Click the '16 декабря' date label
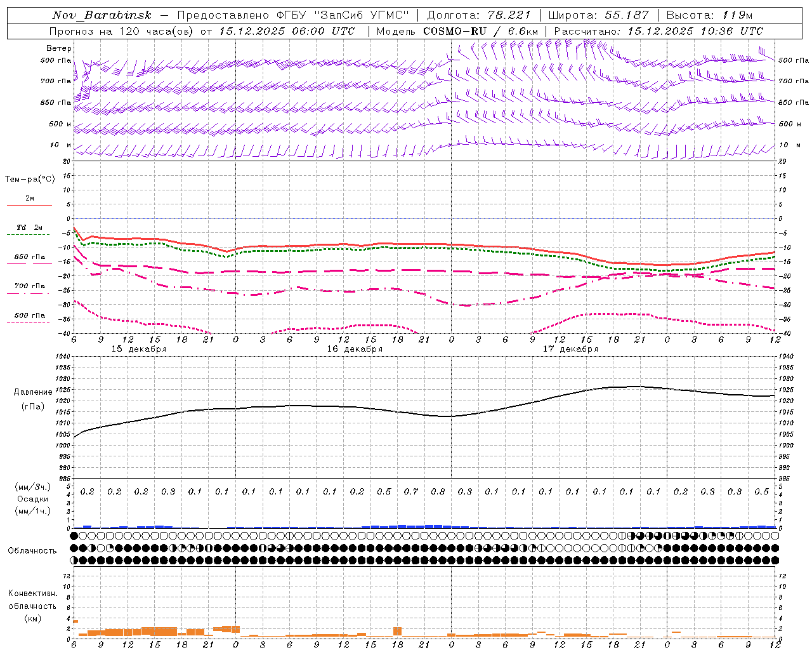 click(x=355, y=349)
